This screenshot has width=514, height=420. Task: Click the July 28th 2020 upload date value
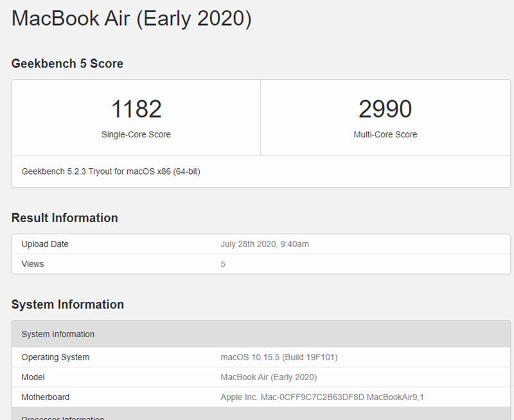[x=265, y=244]
